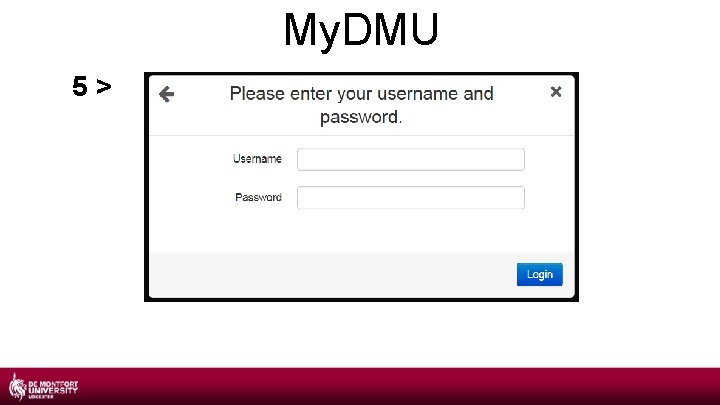Focus the Password text field
Image resolution: width=720 pixels, height=405 pixels.
[411, 197]
